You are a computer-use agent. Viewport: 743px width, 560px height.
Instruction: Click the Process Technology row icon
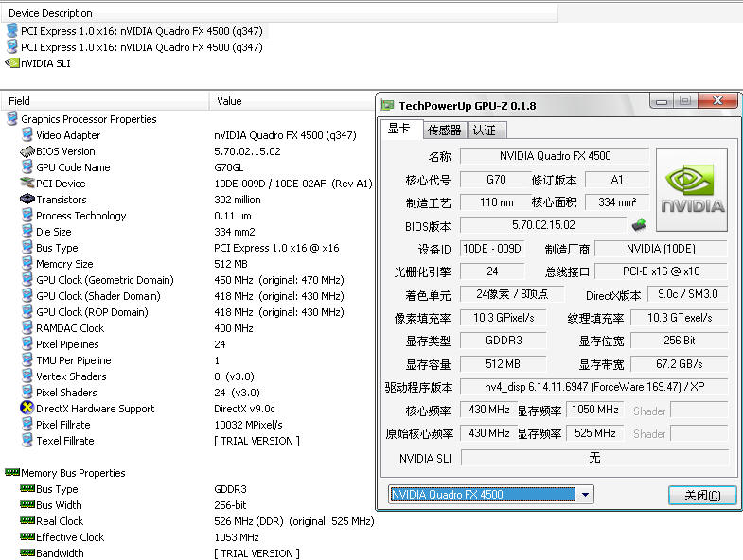pos(27,215)
